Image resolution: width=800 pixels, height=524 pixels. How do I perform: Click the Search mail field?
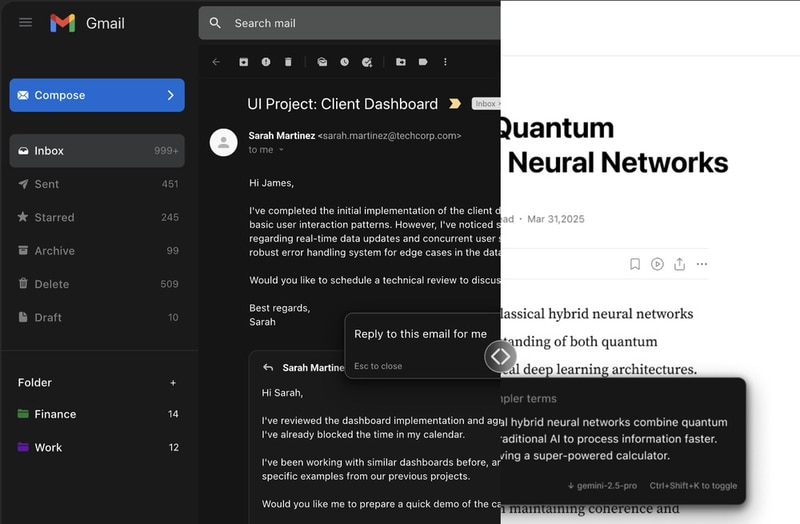point(350,23)
